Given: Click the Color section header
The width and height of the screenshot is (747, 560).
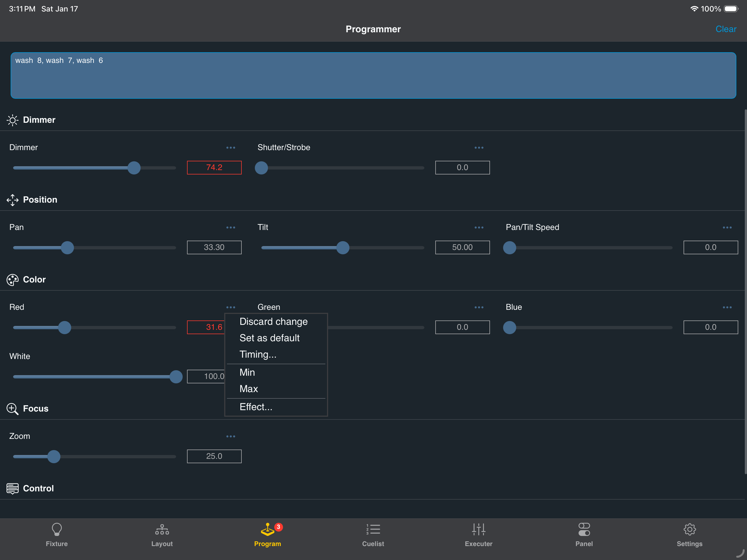Looking at the screenshot, I should tap(34, 280).
